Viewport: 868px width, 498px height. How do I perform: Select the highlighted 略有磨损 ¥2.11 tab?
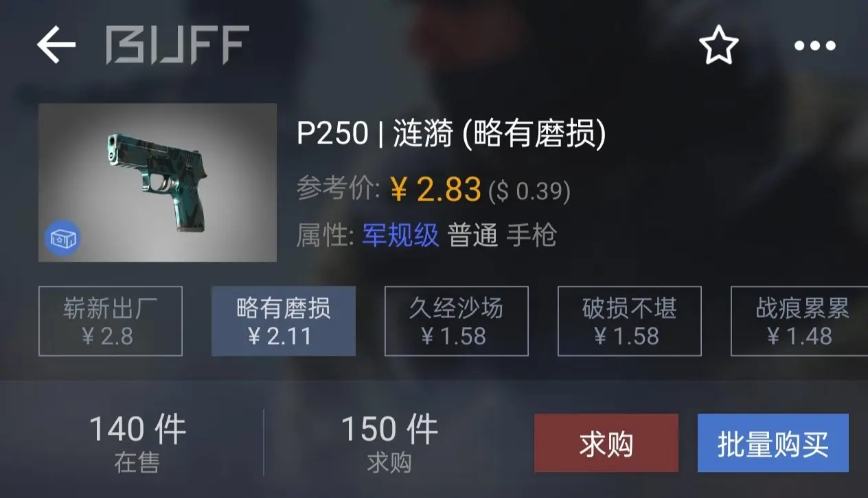click(x=284, y=321)
